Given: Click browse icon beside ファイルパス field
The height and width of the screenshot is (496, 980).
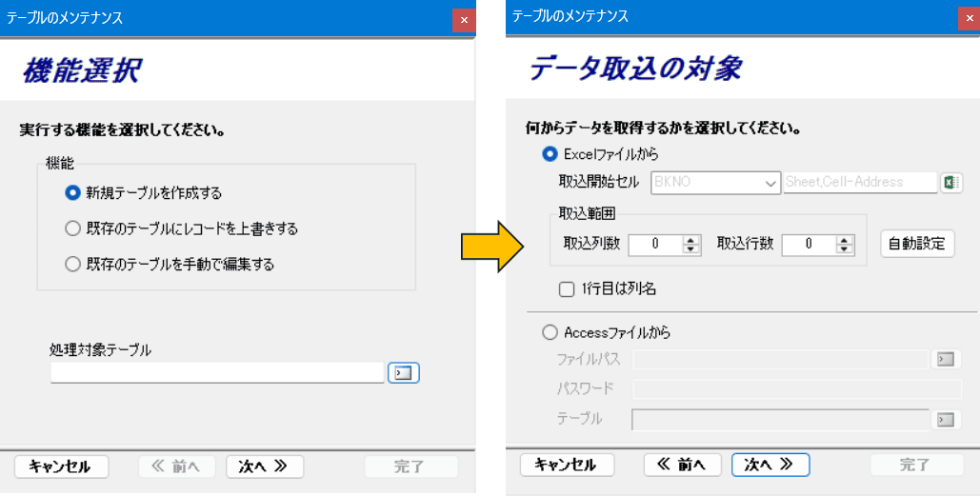Looking at the screenshot, I should [945, 359].
